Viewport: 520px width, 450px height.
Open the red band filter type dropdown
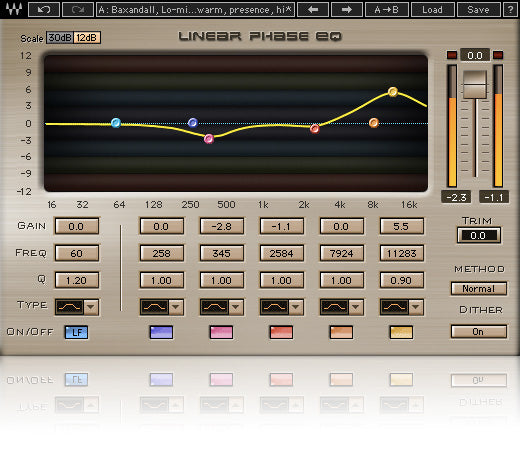tap(296, 307)
